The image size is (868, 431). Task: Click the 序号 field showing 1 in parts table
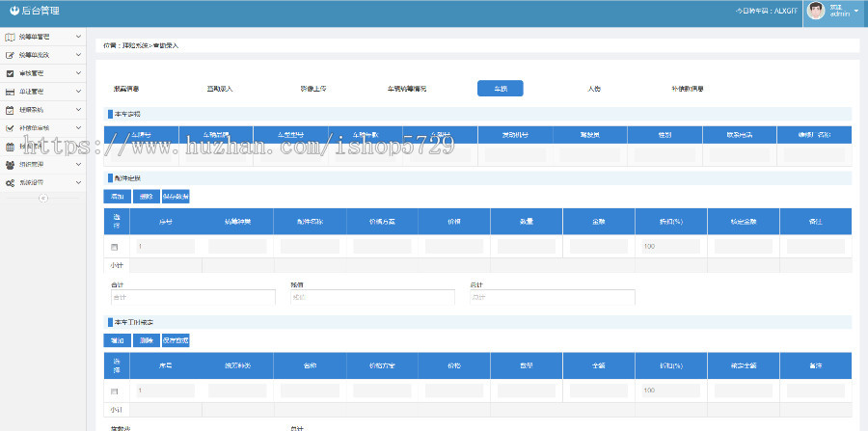(166, 246)
